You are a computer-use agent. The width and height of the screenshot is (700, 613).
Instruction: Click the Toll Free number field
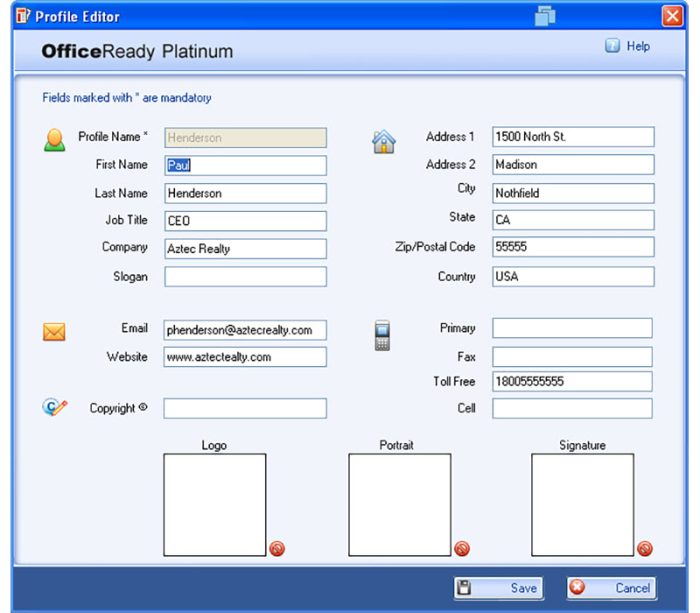tap(572, 382)
